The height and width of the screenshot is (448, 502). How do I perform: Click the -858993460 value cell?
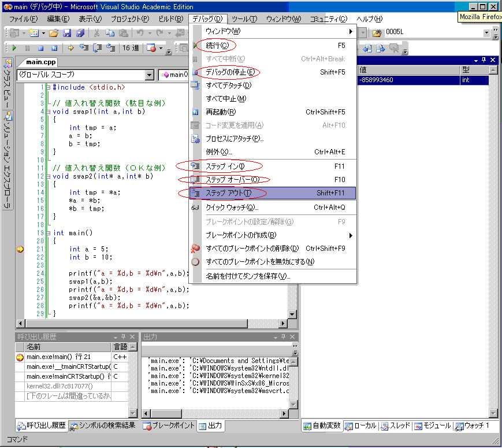pyautogui.click(x=408, y=80)
